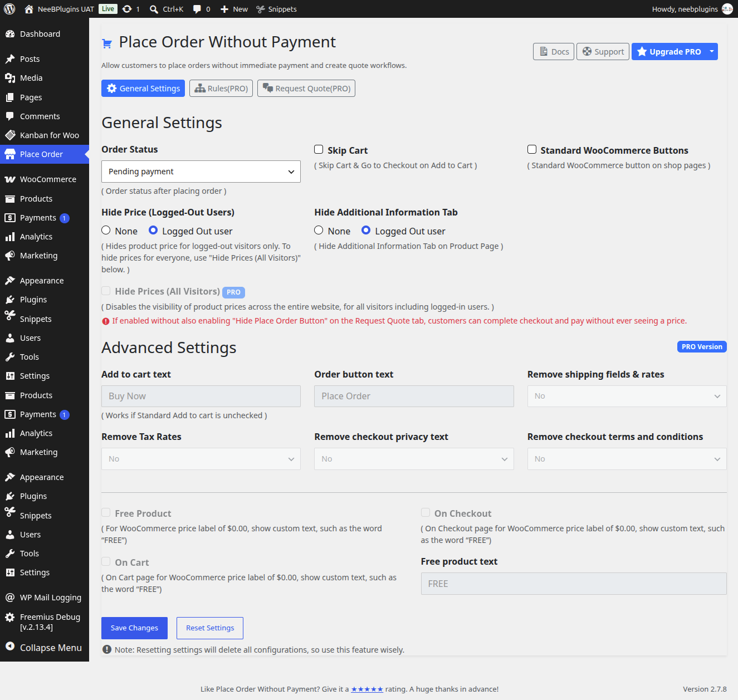
Task: Click the plus New icon in admin bar
Action: point(224,9)
